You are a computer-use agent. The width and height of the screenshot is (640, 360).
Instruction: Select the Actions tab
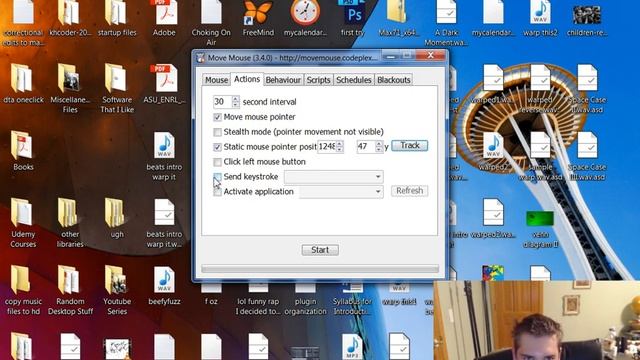[247, 79]
